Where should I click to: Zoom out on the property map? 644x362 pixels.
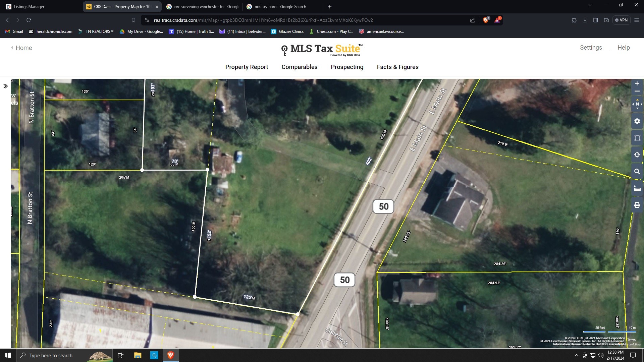[637, 91]
